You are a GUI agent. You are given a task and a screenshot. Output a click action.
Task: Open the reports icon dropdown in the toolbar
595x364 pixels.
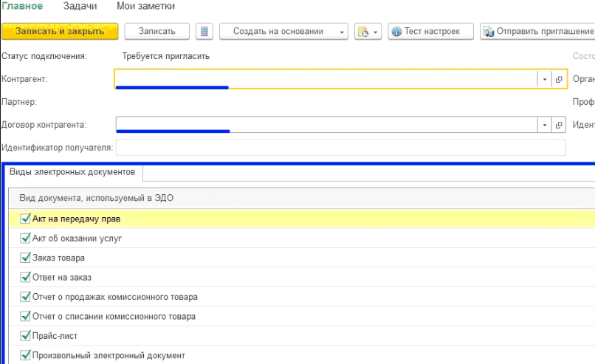[368, 31]
